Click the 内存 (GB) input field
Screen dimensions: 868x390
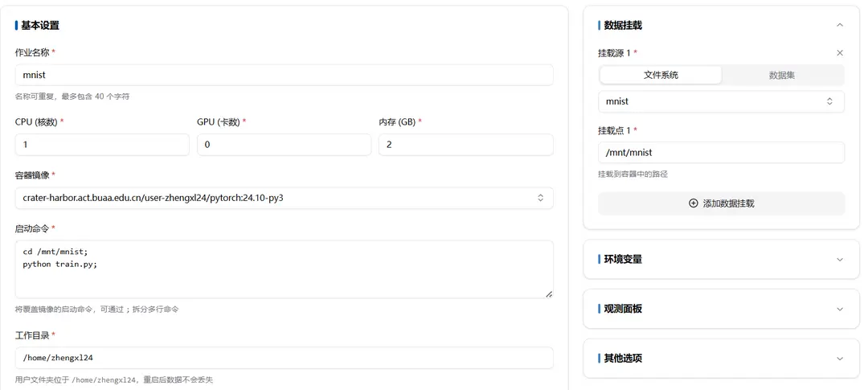tap(465, 145)
